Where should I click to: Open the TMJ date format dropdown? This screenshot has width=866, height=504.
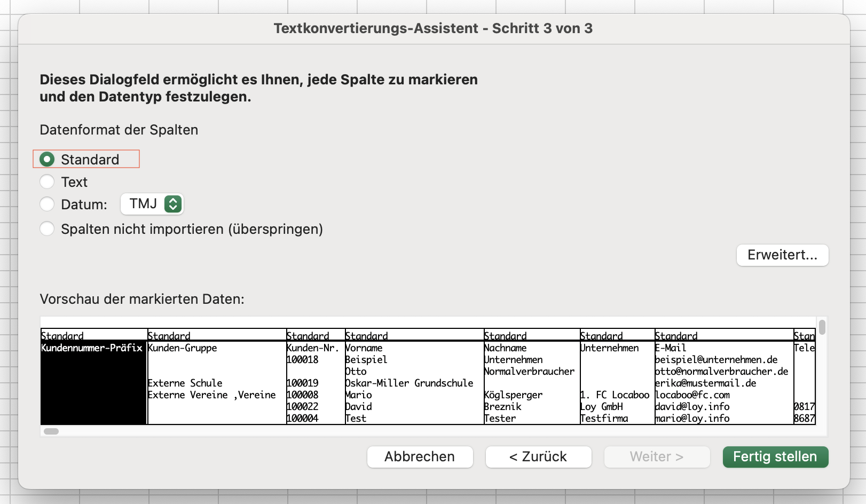point(152,204)
